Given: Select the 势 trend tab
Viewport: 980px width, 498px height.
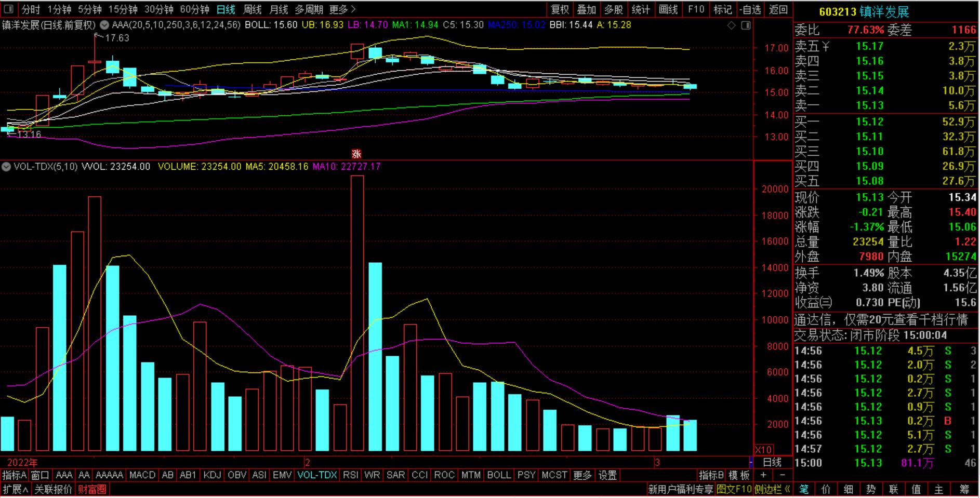Looking at the screenshot, I should pyautogui.click(x=871, y=489).
